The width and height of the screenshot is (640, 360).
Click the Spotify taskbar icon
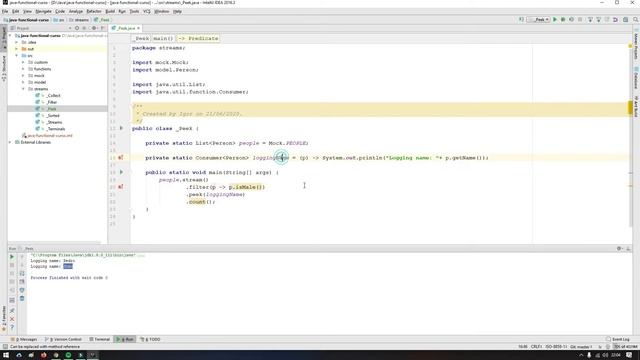point(68,355)
